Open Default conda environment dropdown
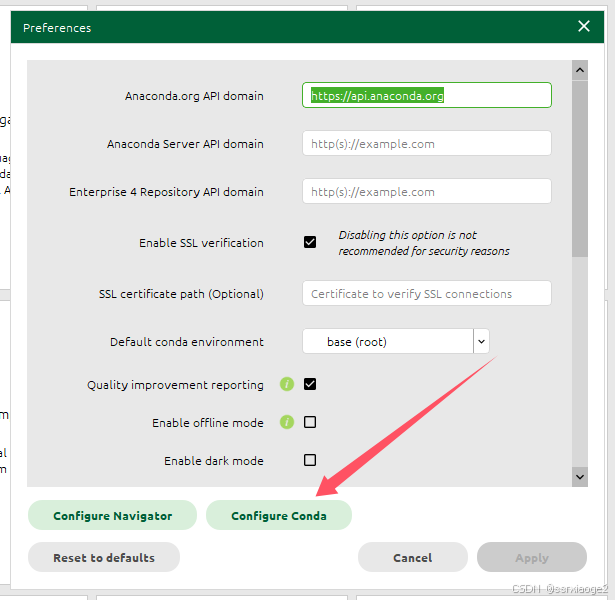The image size is (615, 600). [x=395, y=341]
